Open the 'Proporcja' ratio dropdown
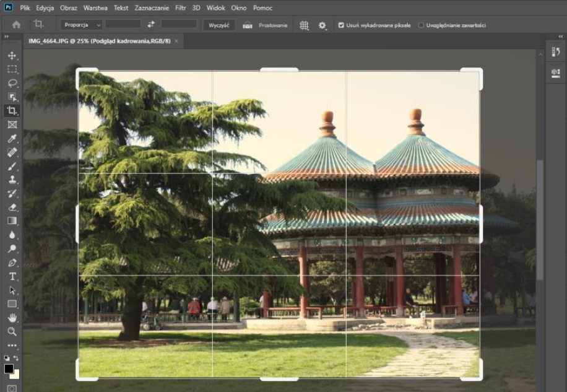This screenshot has width=567, height=392. pyautogui.click(x=81, y=25)
